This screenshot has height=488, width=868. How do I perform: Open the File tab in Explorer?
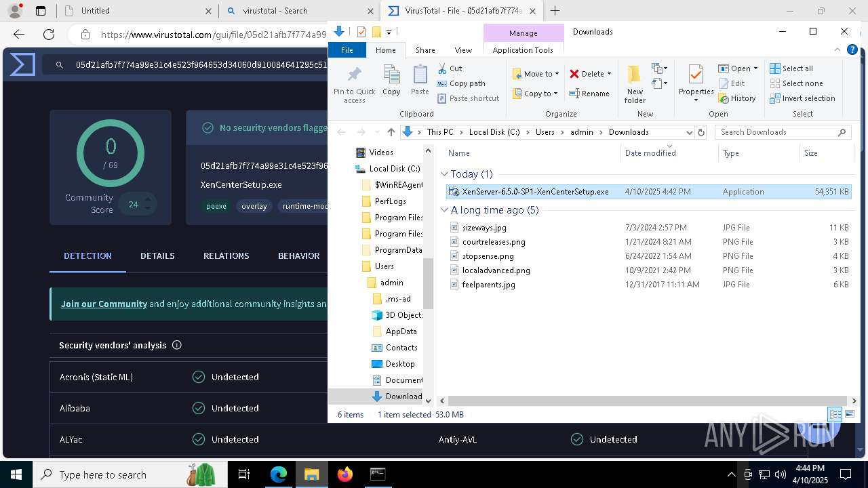coord(347,50)
